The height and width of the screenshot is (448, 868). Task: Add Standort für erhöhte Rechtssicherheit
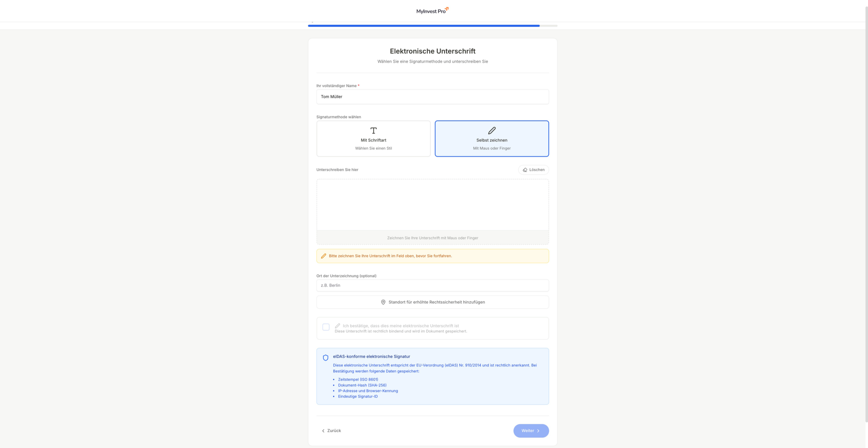(x=433, y=302)
